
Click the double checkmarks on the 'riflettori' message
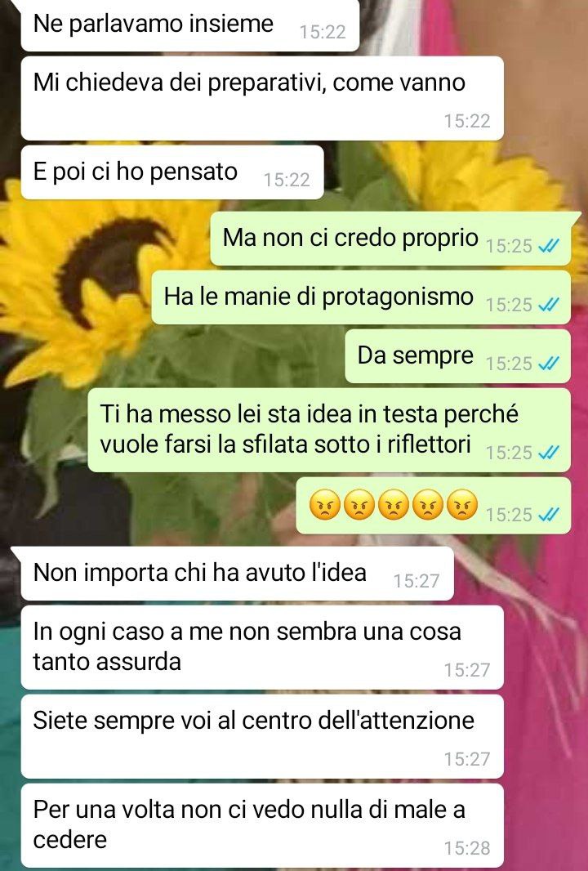click(x=549, y=453)
